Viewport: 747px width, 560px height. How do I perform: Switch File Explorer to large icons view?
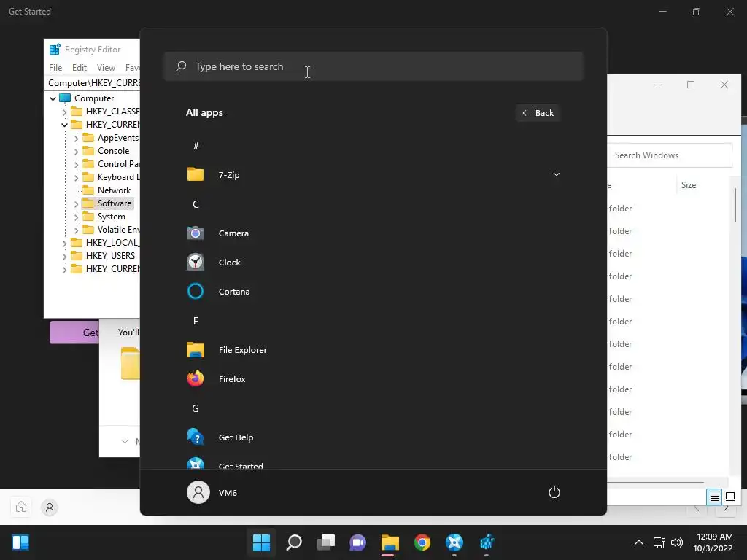coord(729,497)
